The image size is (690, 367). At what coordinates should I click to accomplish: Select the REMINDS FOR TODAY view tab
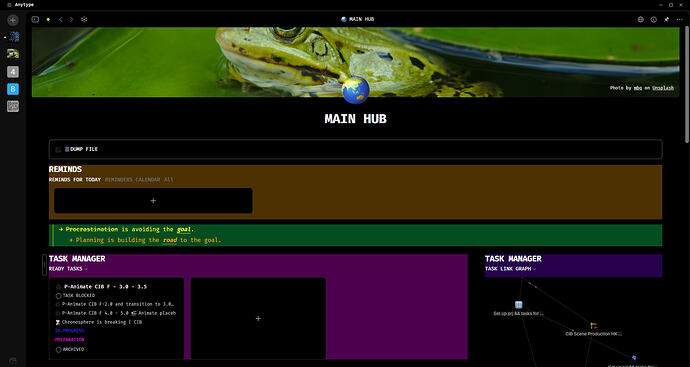tap(74, 180)
